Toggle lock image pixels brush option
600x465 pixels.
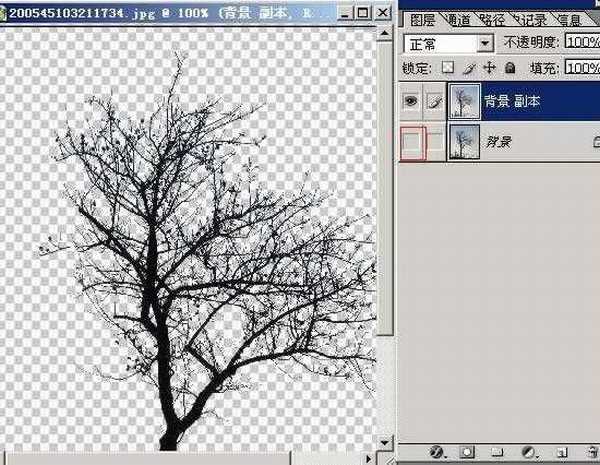pos(469,68)
